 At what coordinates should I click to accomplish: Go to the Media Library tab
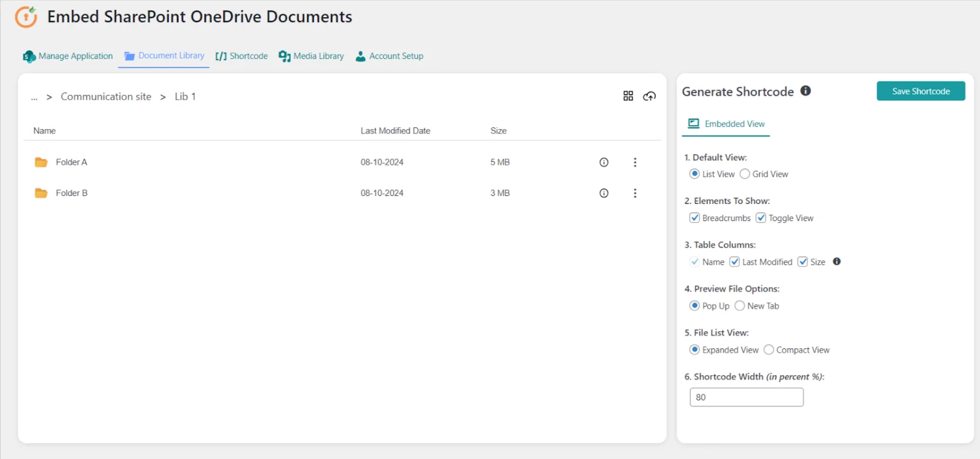311,56
